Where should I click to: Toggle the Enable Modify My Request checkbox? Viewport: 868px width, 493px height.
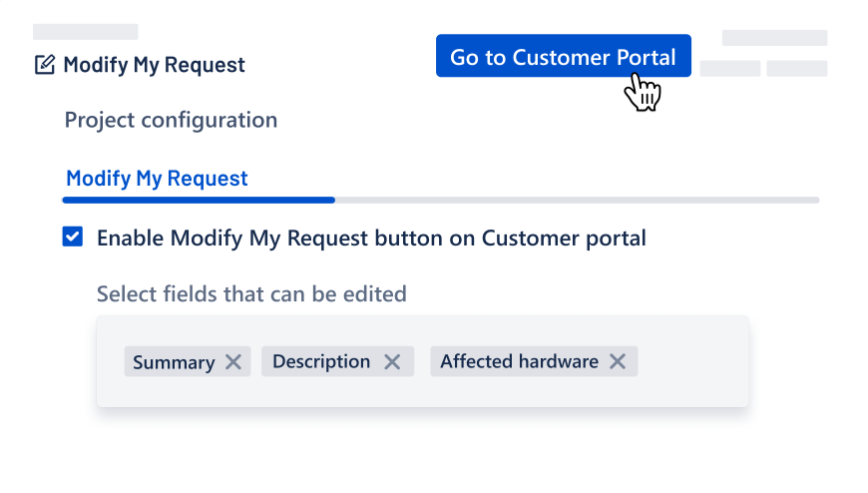(73, 238)
